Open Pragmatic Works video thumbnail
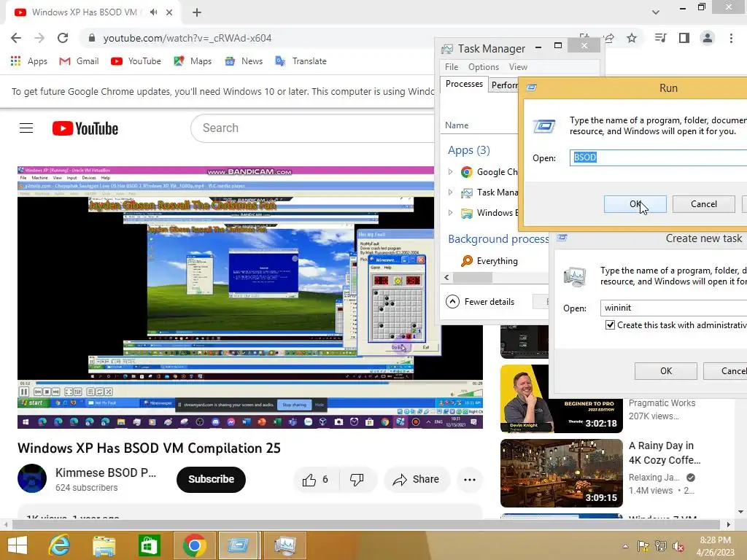The image size is (747, 560). (x=562, y=399)
